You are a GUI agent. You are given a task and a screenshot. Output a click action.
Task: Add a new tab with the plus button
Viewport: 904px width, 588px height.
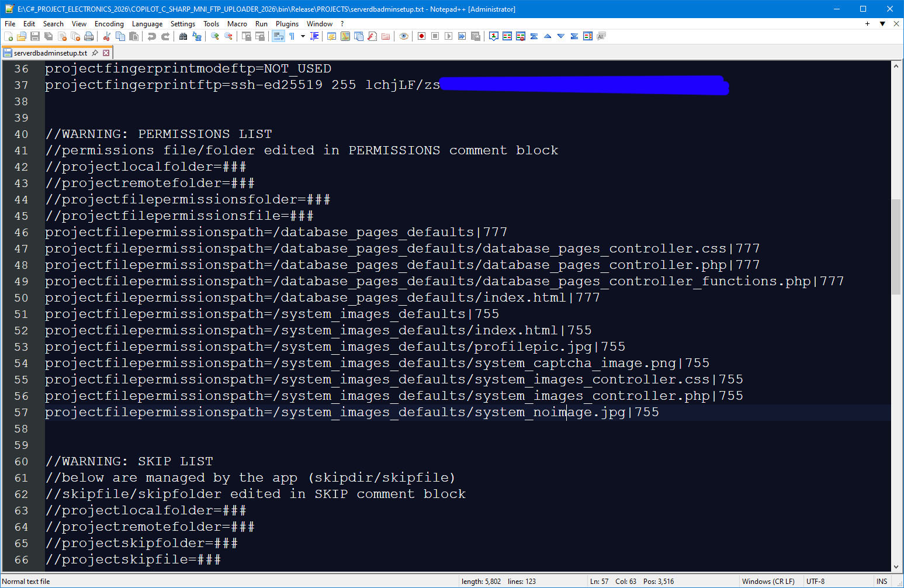pos(867,24)
